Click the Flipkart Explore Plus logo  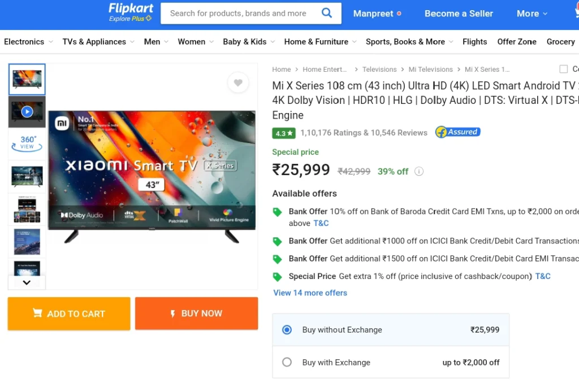point(131,12)
